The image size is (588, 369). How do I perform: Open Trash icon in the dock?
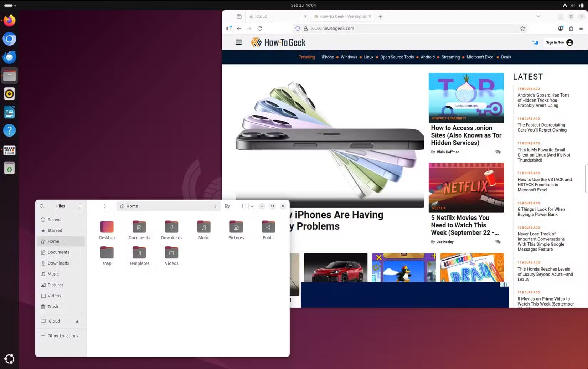point(9,168)
